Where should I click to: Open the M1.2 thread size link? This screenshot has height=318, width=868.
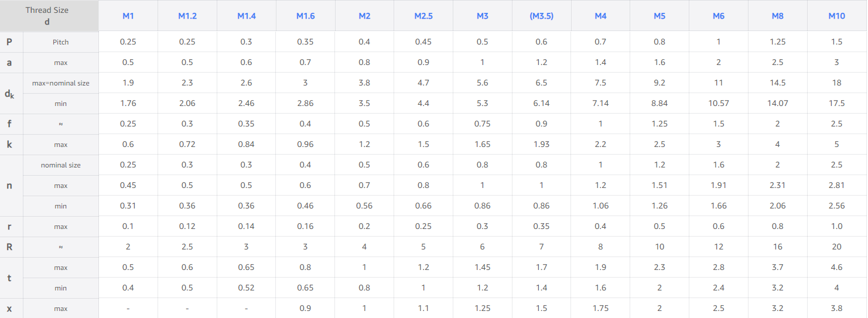pyautogui.click(x=187, y=16)
